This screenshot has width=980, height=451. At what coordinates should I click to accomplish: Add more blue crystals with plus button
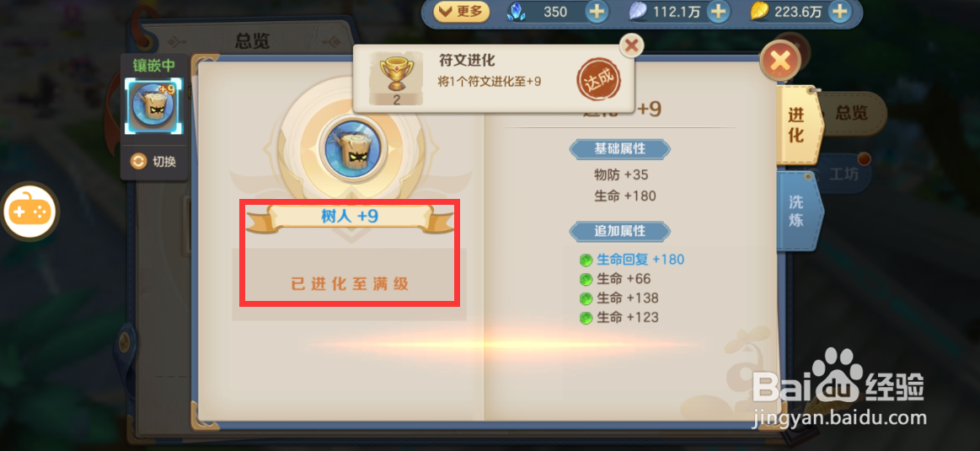tap(597, 12)
